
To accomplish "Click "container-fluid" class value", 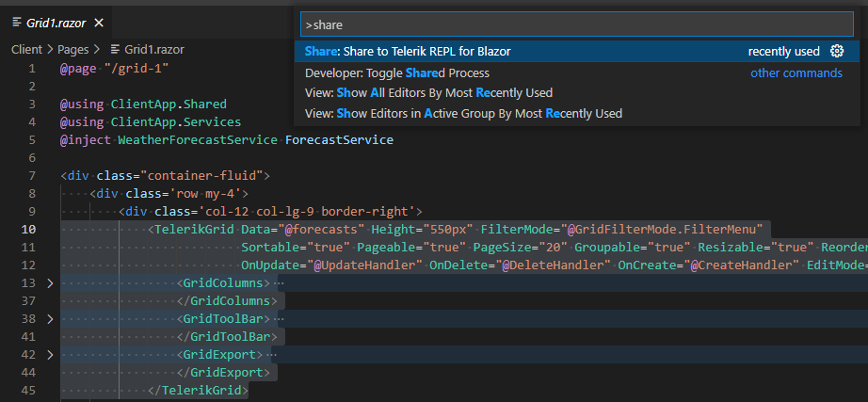I will pyautogui.click(x=201, y=176).
